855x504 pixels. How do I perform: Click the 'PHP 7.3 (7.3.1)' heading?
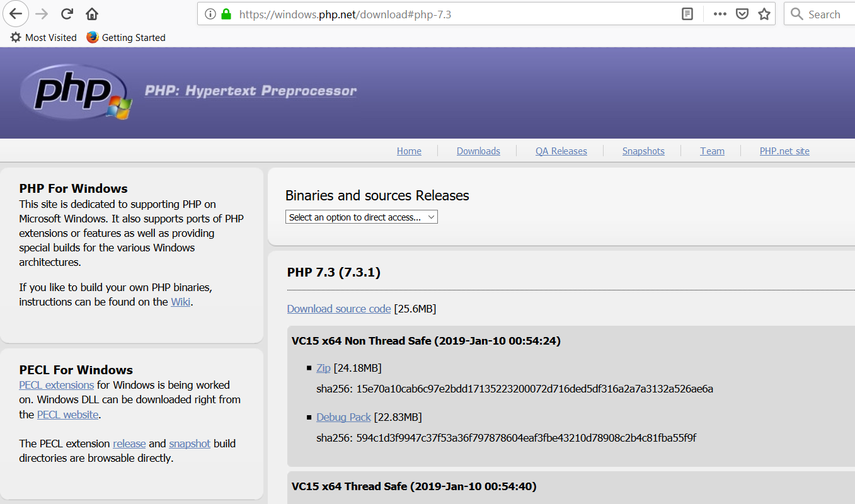(x=334, y=272)
